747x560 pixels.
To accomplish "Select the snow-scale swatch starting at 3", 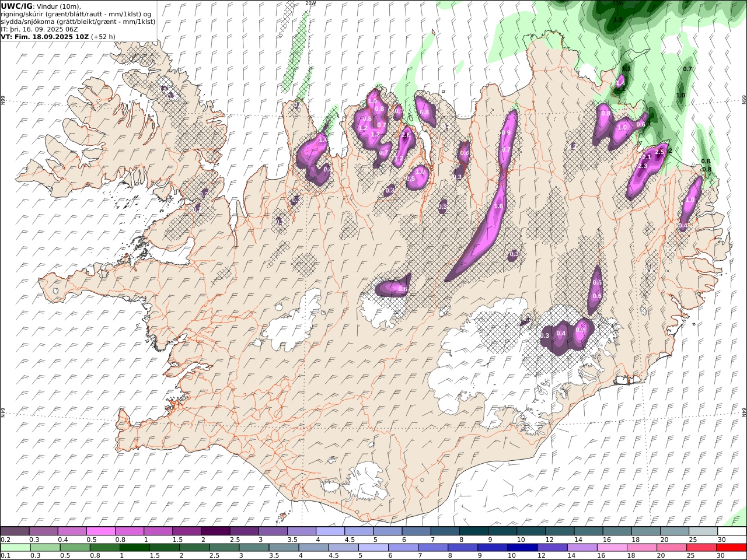I will pos(273,531).
